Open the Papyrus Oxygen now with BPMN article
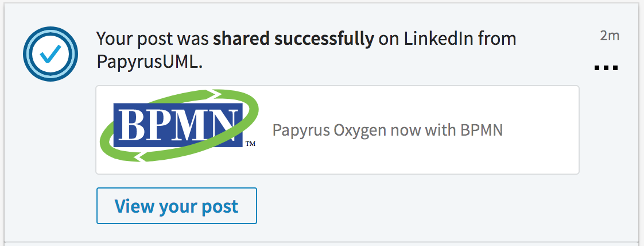The height and width of the screenshot is (246, 644). point(387,130)
